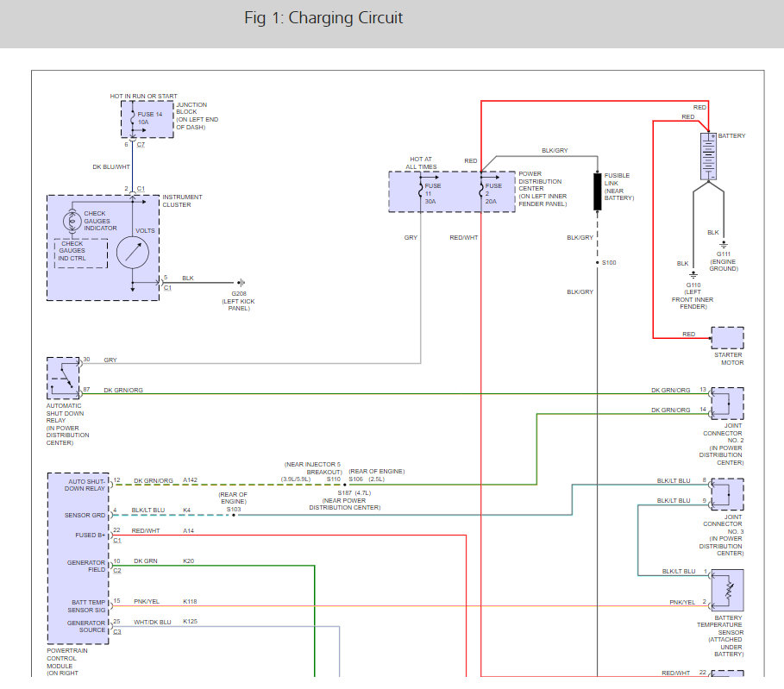This screenshot has width=784, height=689.
Task: Select the Fusible Link symbol near battery
Action: (x=596, y=191)
